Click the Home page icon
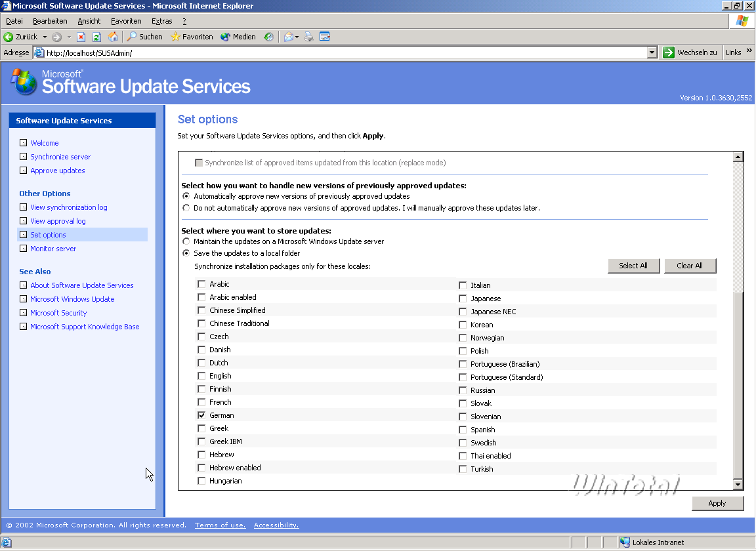This screenshot has height=551, width=756. pos(113,37)
